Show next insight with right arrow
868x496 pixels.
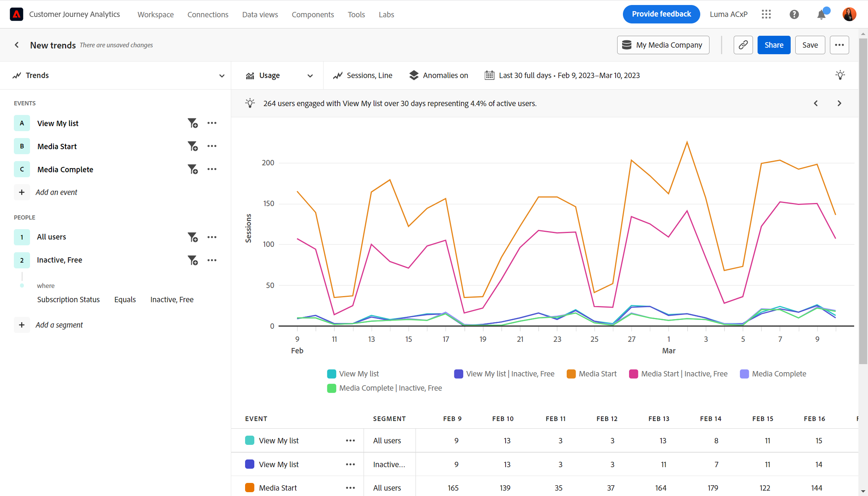(839, 103)
